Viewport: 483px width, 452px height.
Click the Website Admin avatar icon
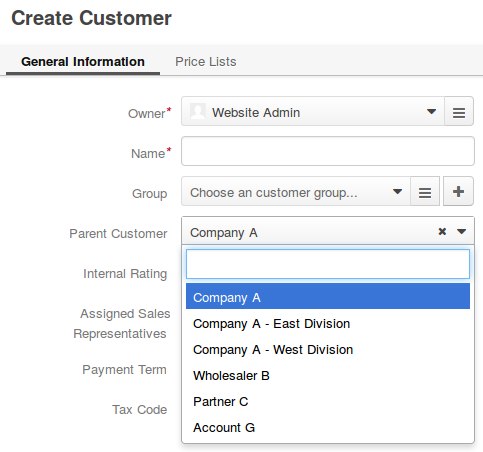click(x=198, y=111)
